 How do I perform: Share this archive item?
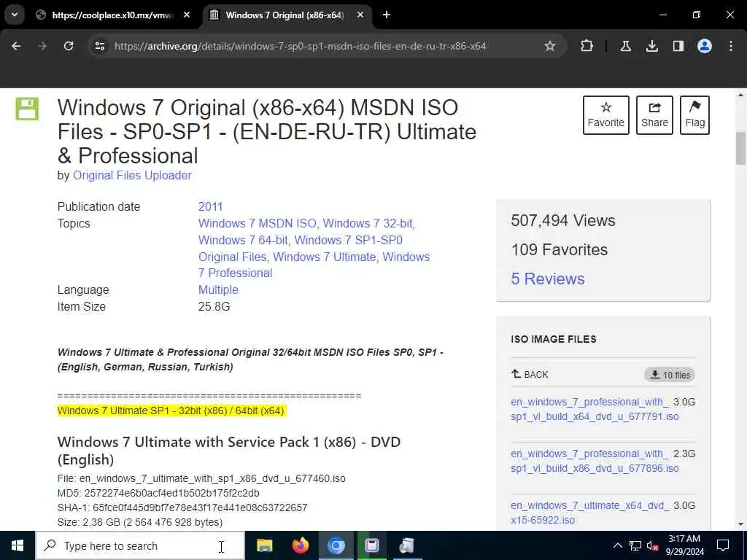(x=654, y=115)
